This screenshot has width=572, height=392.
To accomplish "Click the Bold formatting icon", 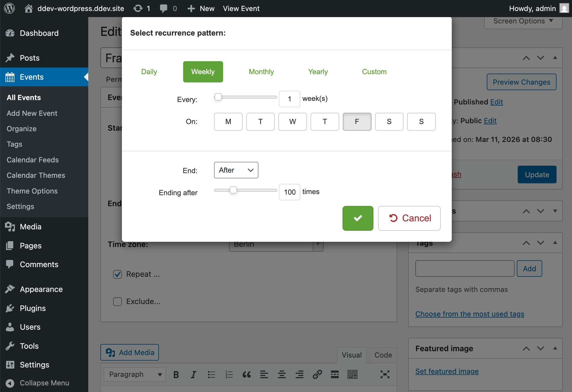I will [x=176, y=374].
